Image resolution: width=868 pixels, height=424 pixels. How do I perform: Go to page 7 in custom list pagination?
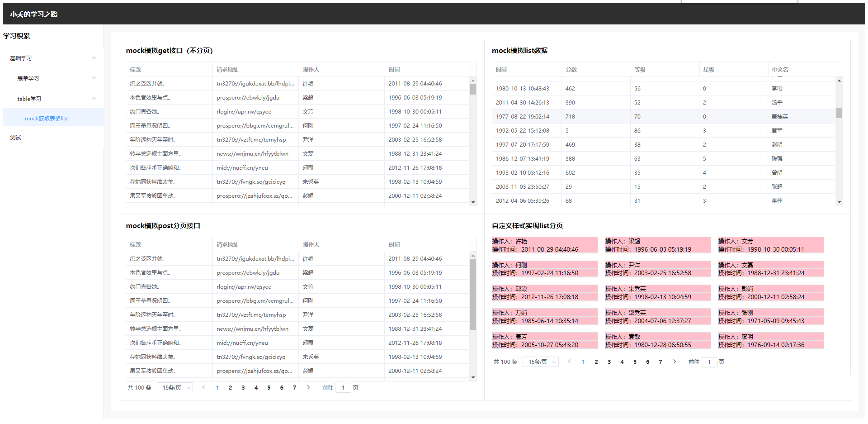click(x=660, y=362)
